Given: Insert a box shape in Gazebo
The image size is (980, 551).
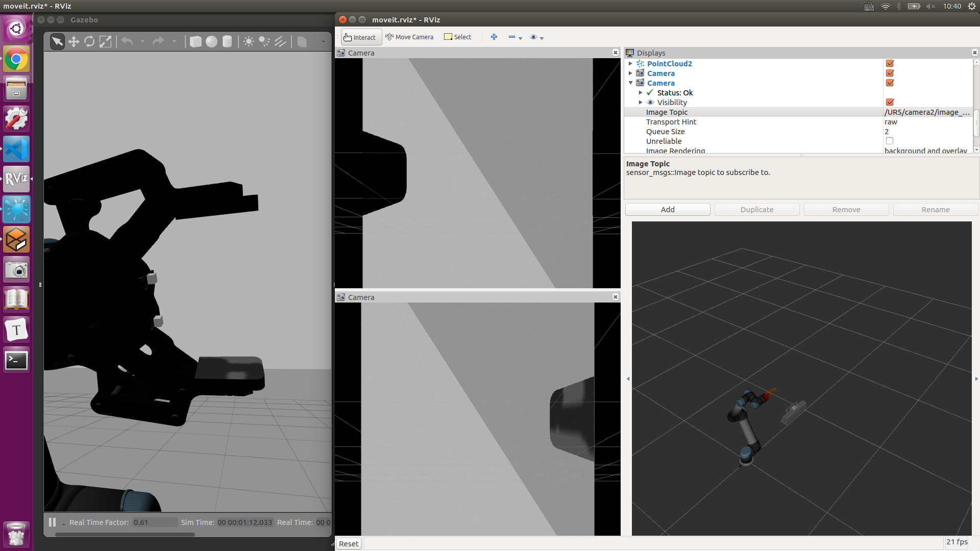Looking at the screenshot, I should click(195, 41).
